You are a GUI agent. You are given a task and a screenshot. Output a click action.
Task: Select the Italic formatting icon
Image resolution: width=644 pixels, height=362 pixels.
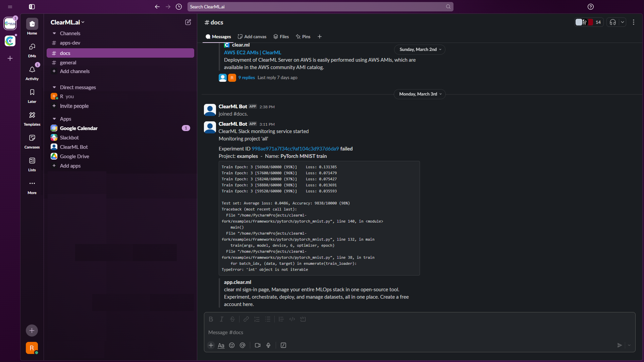[x=222, y=319]
